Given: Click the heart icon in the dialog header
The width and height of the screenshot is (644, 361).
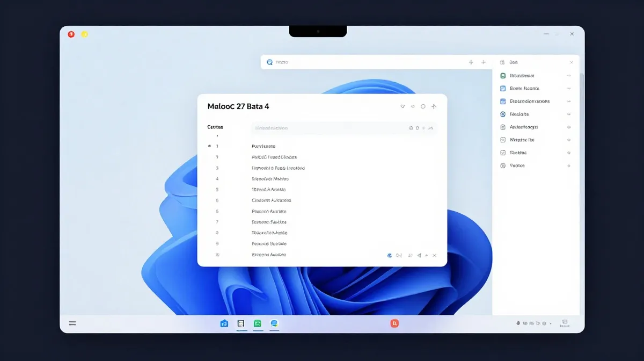Looking at the screenshot, I should 402,106.
